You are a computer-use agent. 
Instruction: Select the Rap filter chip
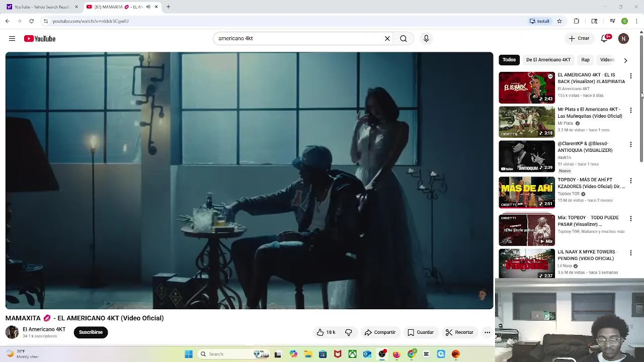[585, 60]
